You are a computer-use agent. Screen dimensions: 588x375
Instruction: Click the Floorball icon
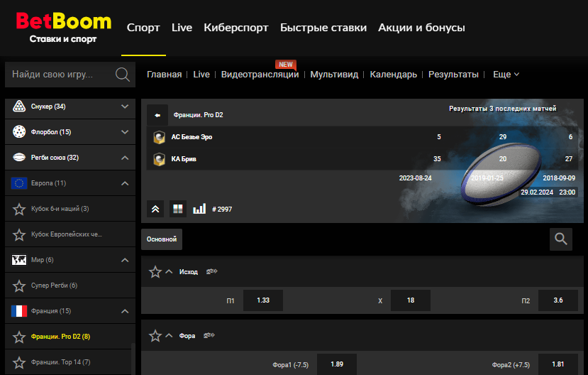coord(19,132)
